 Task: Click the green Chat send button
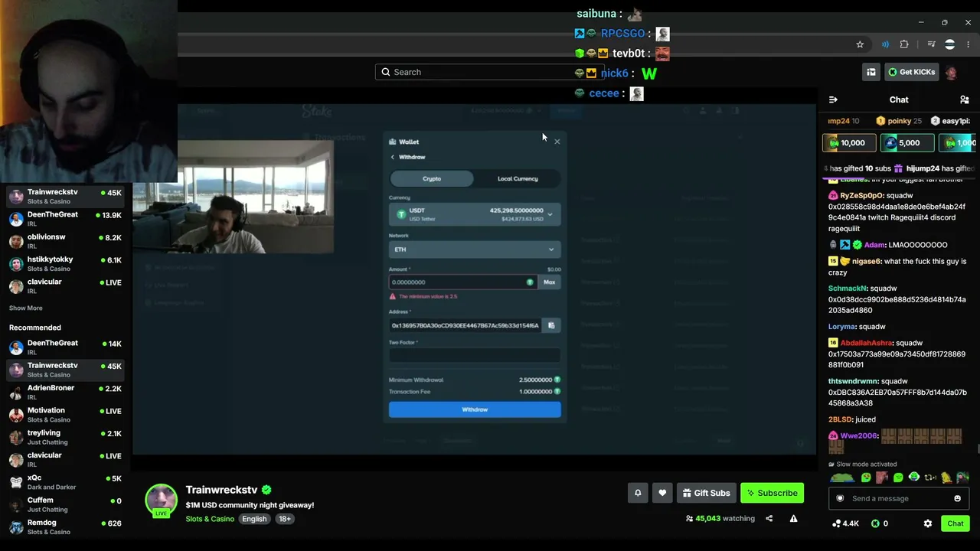pyautogui.click(x=955, y=523)
